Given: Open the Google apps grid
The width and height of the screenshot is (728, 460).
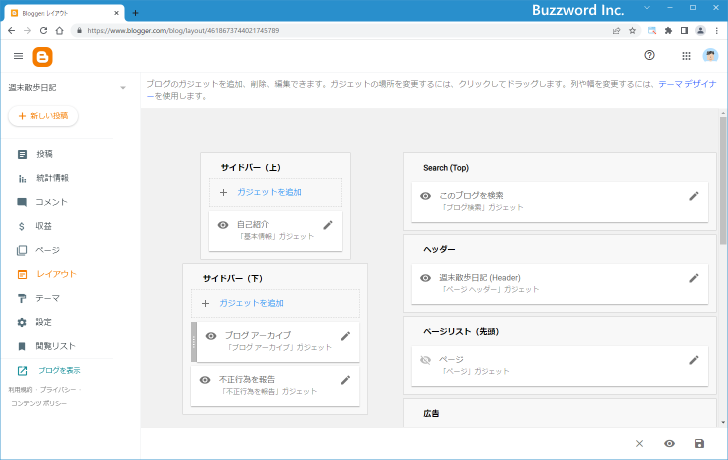Looking at the screenshot, I should coord(686,56).
